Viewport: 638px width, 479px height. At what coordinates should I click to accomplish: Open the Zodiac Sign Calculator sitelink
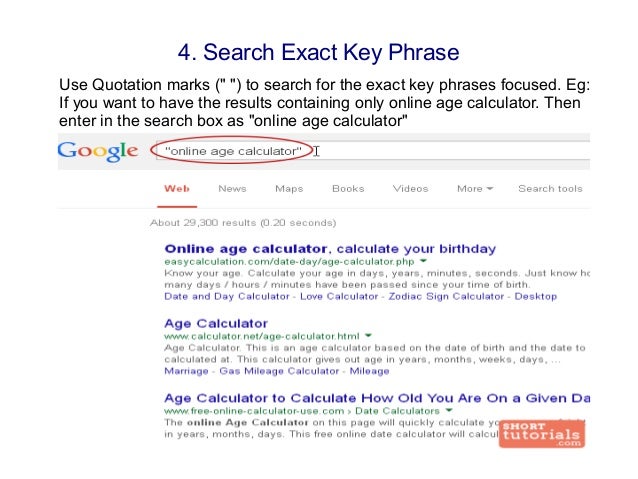pyautogui.click(x=446, y=296)
